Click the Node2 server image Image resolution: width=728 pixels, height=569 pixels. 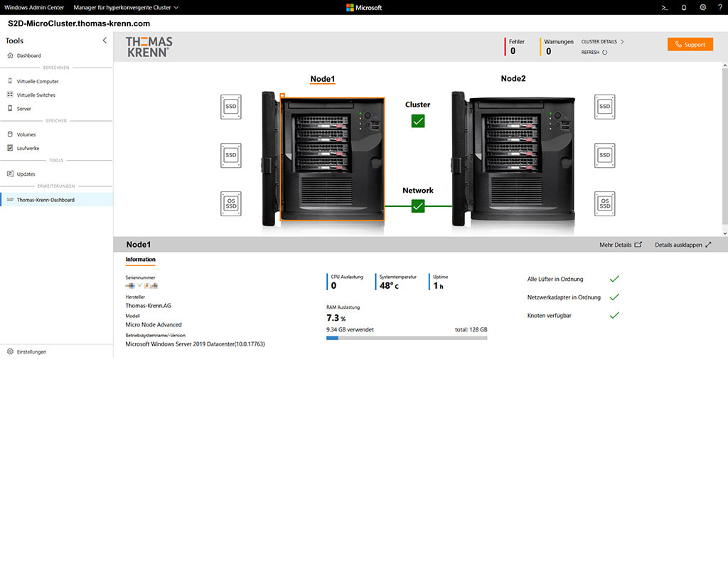513,159
